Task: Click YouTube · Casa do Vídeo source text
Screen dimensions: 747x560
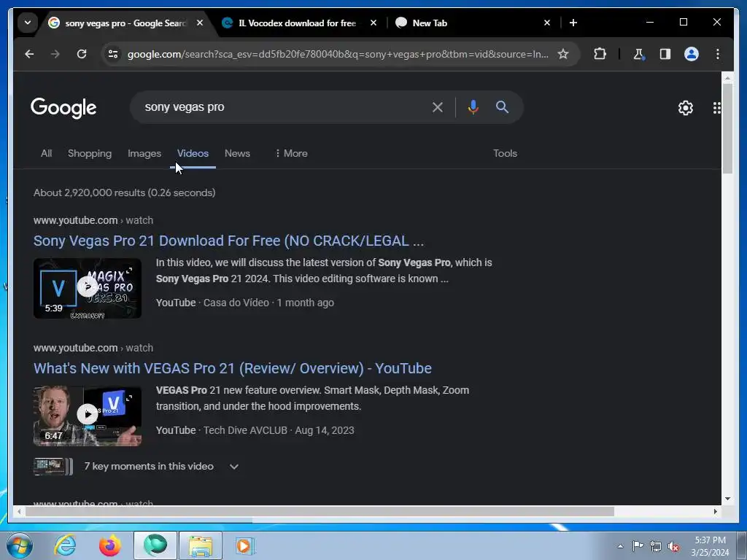Action: pos(212,303)
